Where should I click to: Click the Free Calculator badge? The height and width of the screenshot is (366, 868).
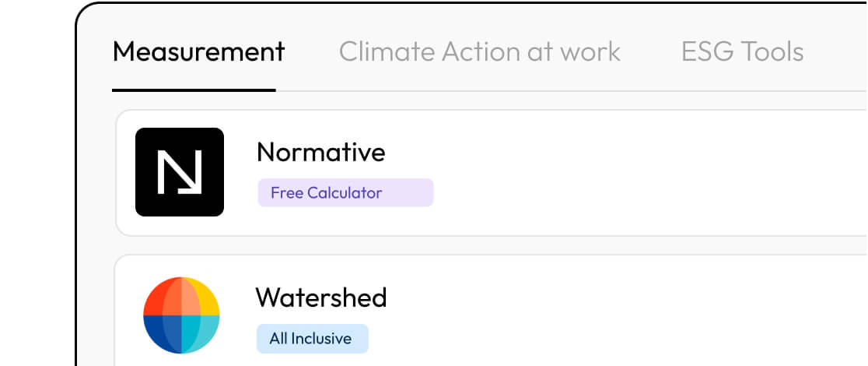pos(326,193)
